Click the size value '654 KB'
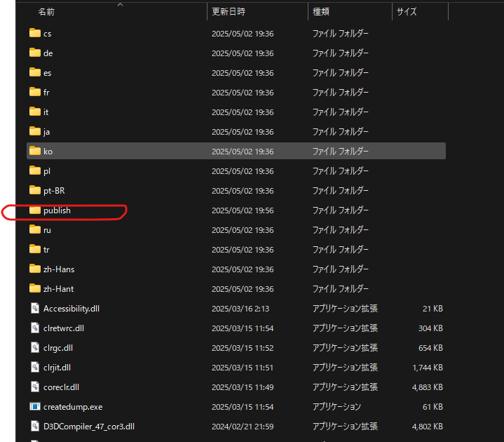504x442 pixels. click(430, 348)
